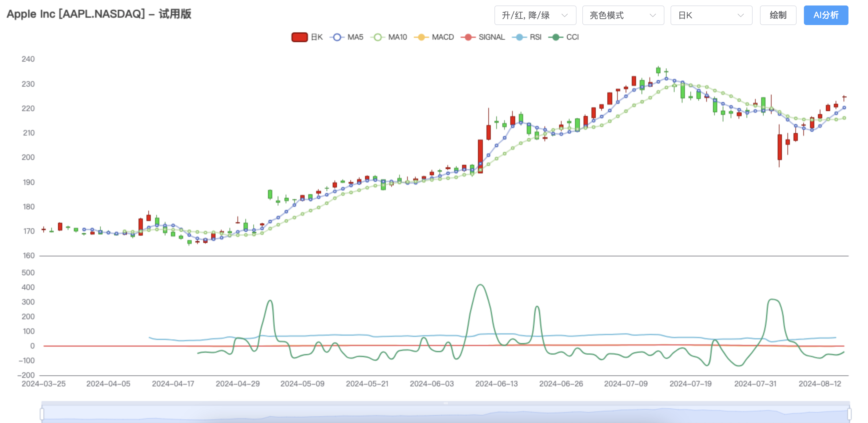The width and height of the screenshot is (868, 423).
Task: Hide the CCI series via its label
Action: 573,37
